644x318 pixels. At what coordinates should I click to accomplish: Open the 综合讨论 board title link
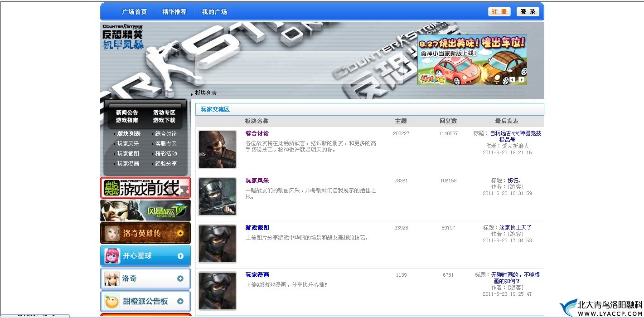click(x=257, y=133)
